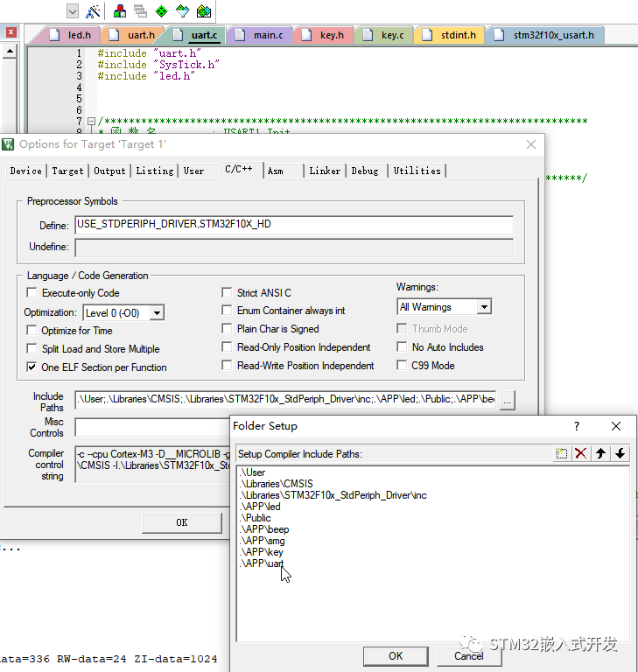Click the Define preprocessor symbols field
This screenshot has width=638, height=672.
point(294,225)
